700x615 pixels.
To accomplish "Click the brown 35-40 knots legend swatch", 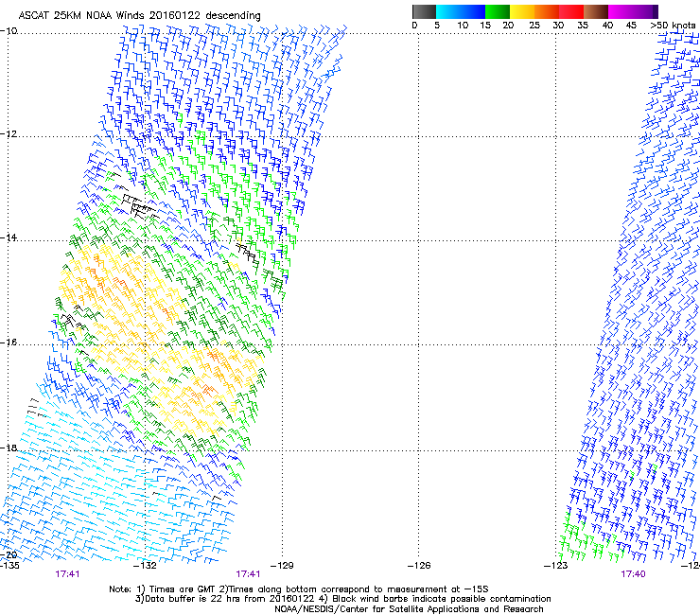I will click(x=596, y=11).
